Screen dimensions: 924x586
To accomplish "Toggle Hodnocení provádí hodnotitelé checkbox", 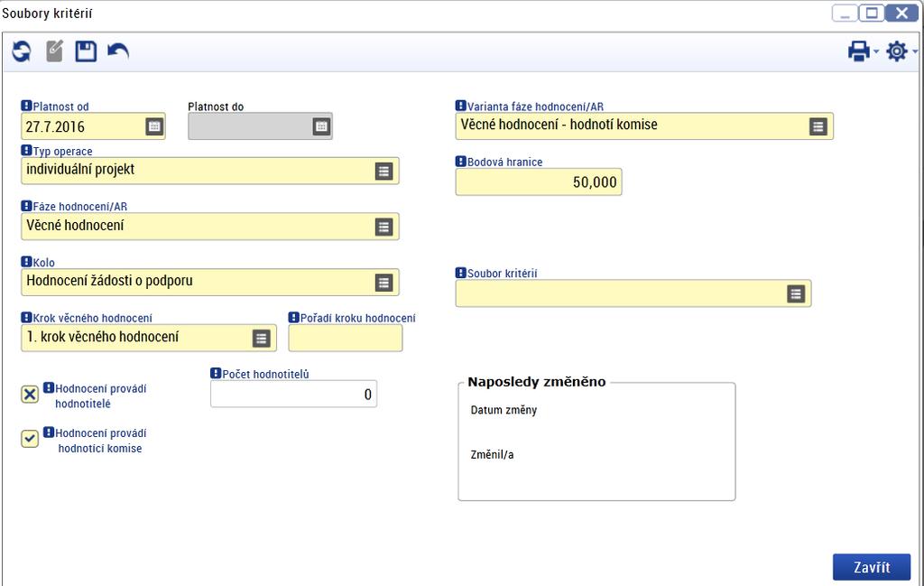I will click(30, 395).
